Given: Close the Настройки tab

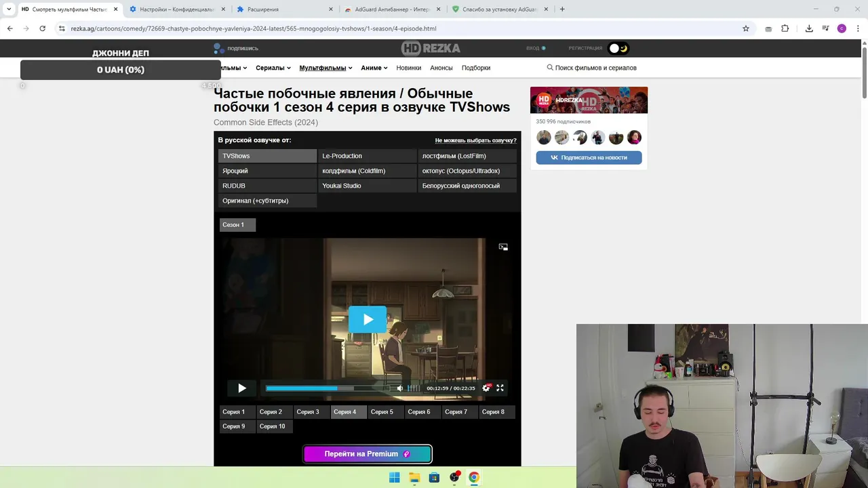Looking at the screenshot, I should click(223, 9).
